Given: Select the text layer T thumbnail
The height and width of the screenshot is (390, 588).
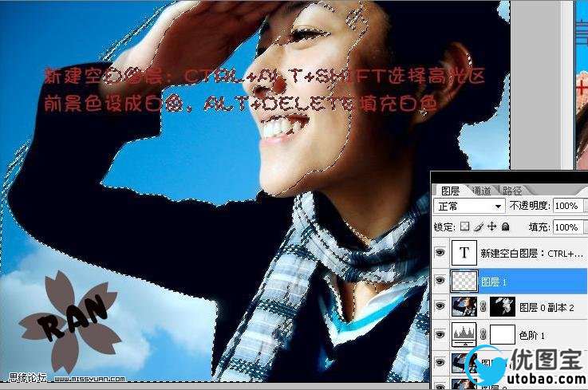Looking at the screenshot, I should [x=464, y=253].
